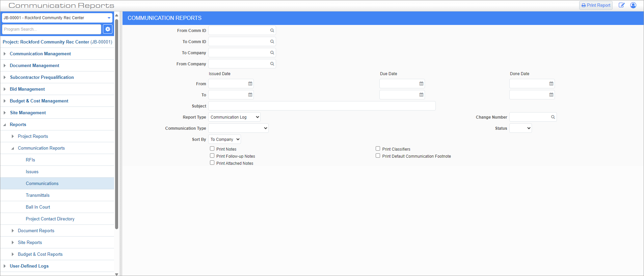Expand the Budget & Cost Management section
The image size is (644, 276).
click(39, 101)
